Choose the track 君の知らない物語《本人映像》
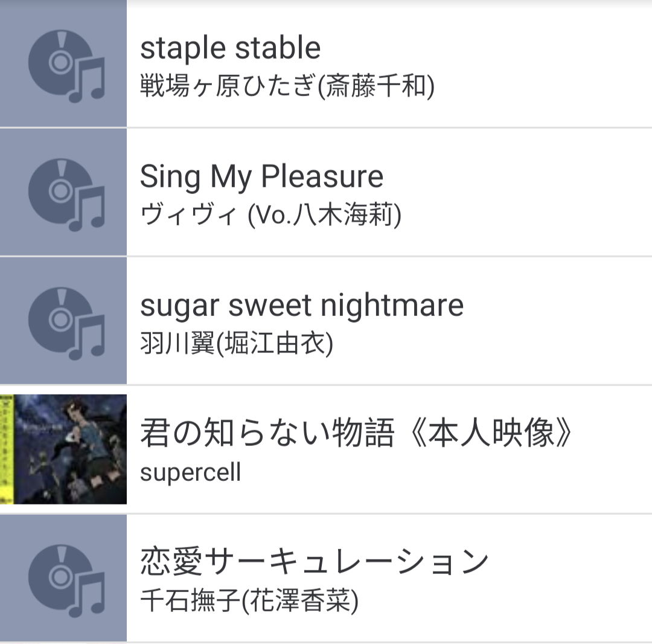Screen dimensions: 652x644 tap(356, 433)
